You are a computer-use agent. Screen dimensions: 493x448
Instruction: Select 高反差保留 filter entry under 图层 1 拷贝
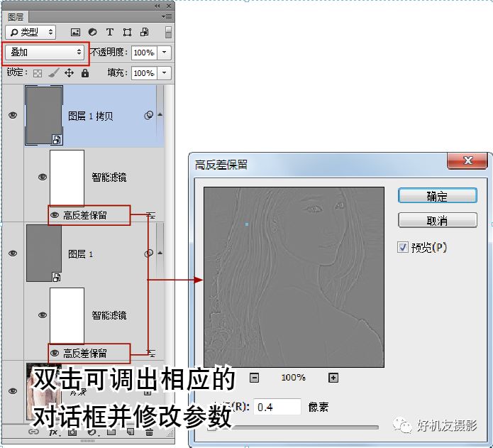tap(85, 215)
